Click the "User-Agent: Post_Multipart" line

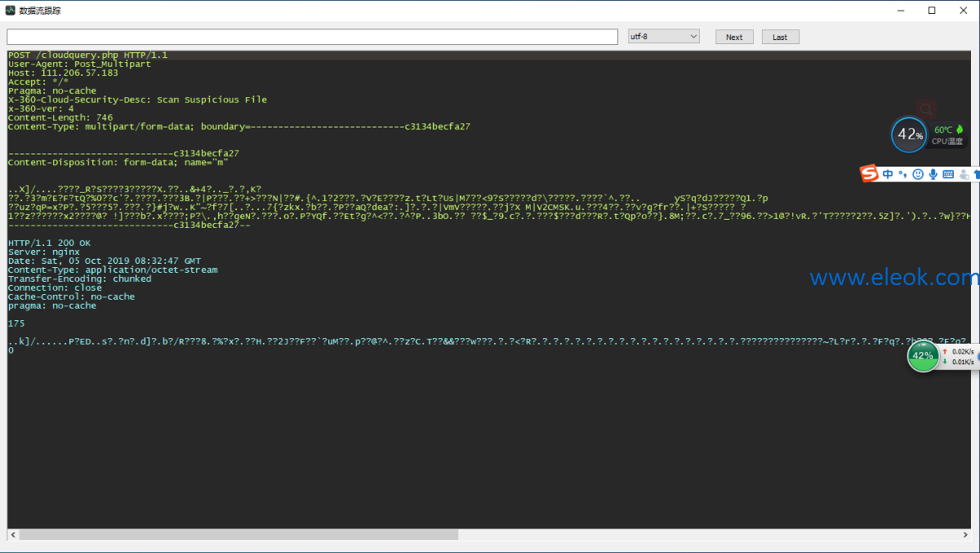(x=80, y=64)
